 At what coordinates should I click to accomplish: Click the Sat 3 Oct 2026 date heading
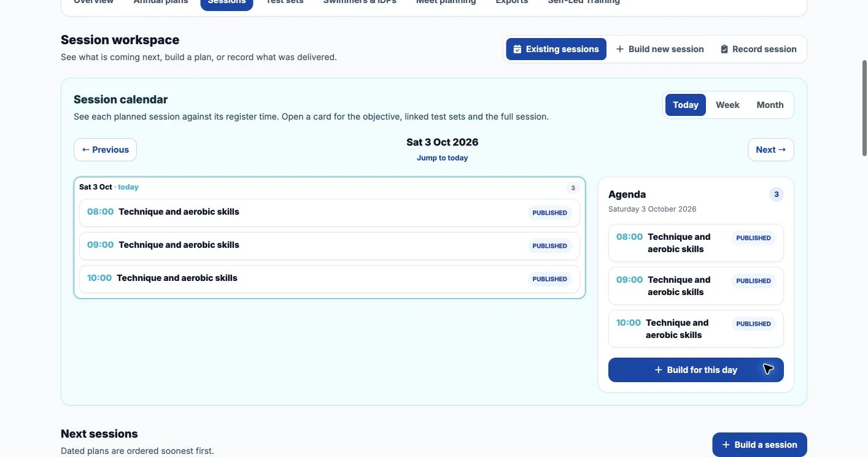click(442, 142)
